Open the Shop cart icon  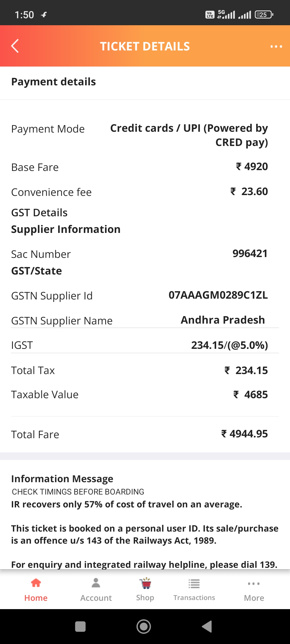[x=145, y=583]
